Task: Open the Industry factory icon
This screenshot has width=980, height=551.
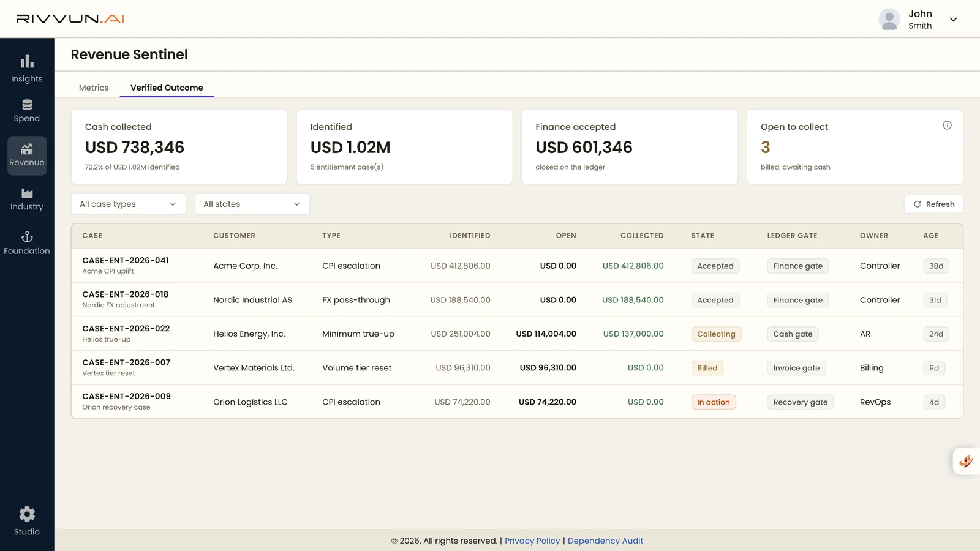Action: [27, 193]
